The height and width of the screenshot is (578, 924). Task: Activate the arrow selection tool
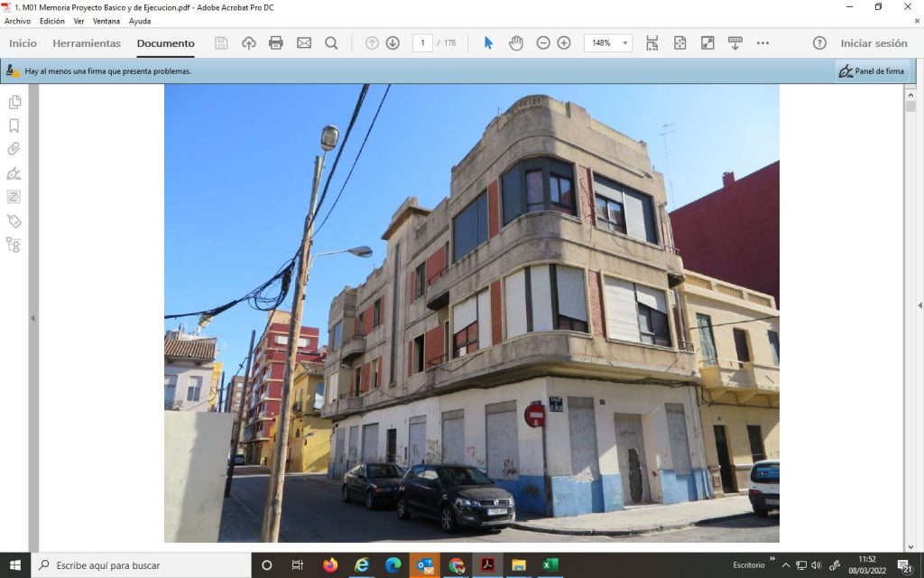tap(488, 43)
